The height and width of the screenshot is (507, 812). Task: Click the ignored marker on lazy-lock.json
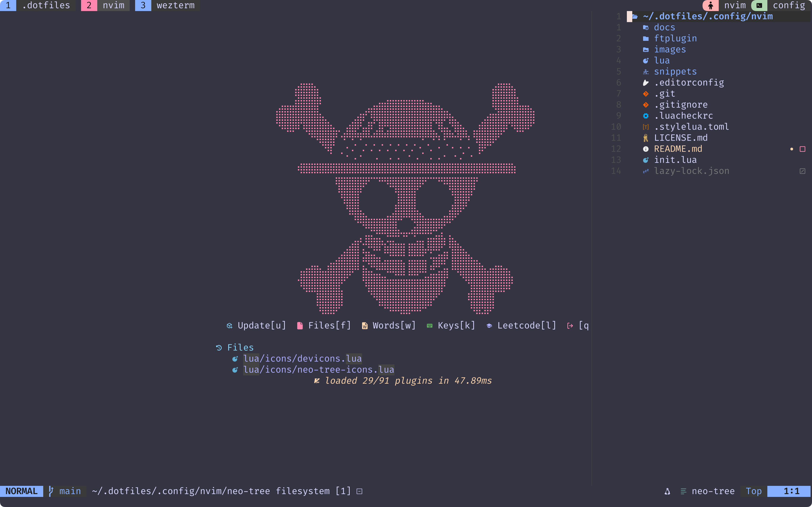tap(802, 171)
